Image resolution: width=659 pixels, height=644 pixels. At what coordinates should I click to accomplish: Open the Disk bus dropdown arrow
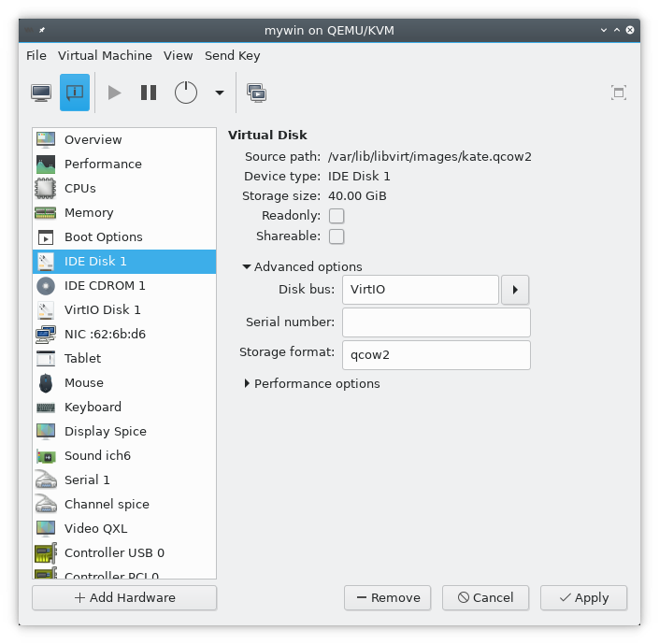516,290
